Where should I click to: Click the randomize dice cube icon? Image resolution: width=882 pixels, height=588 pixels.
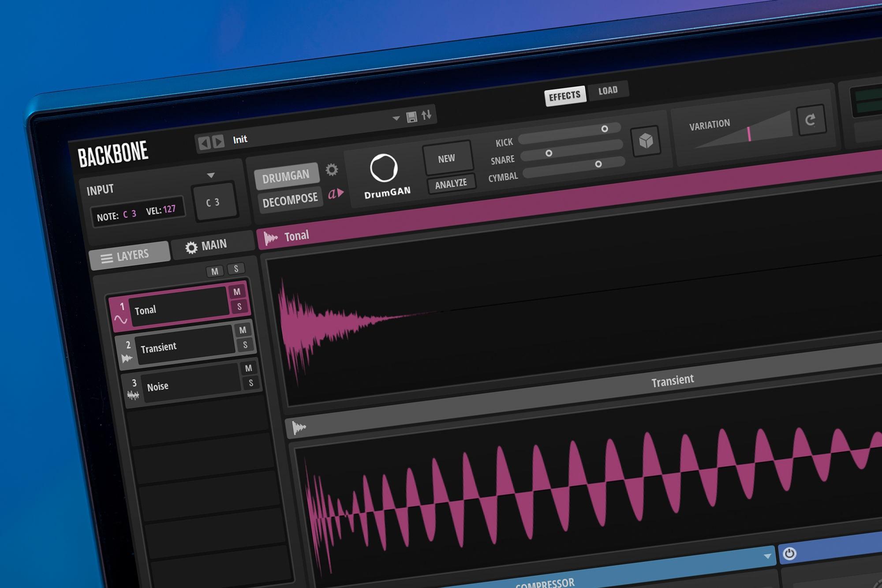click(x=646, y=141)
